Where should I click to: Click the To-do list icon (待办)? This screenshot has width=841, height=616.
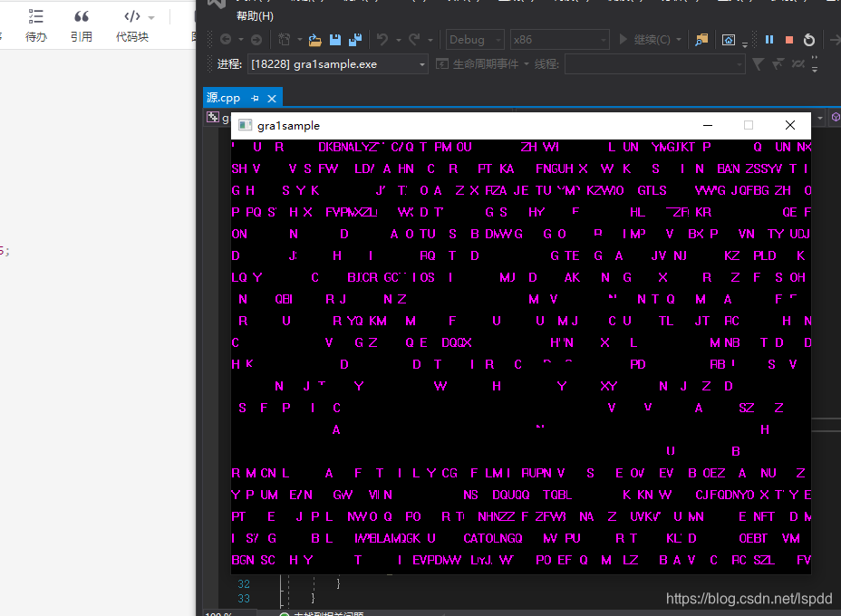[x=36, y=25]
